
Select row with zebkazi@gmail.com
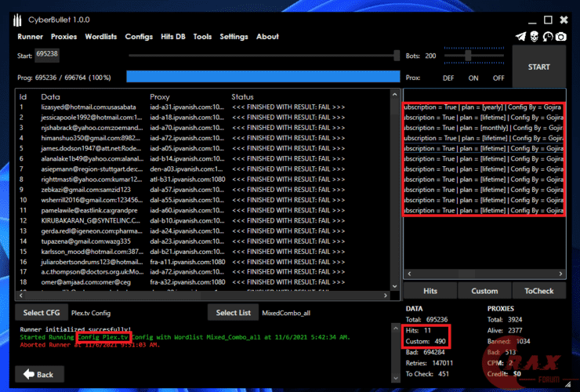coord(203,190)
